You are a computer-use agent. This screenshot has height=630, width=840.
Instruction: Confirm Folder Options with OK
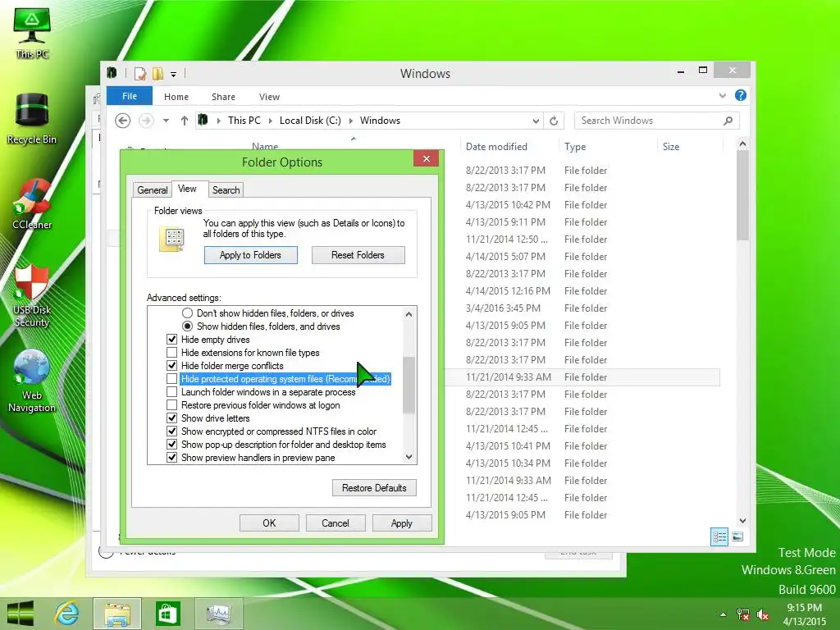(x=269, y=523)
